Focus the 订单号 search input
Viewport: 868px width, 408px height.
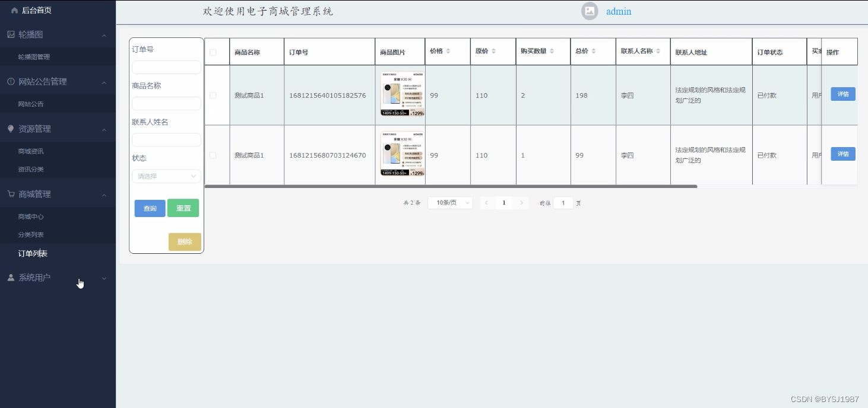[x=166, y=67]
